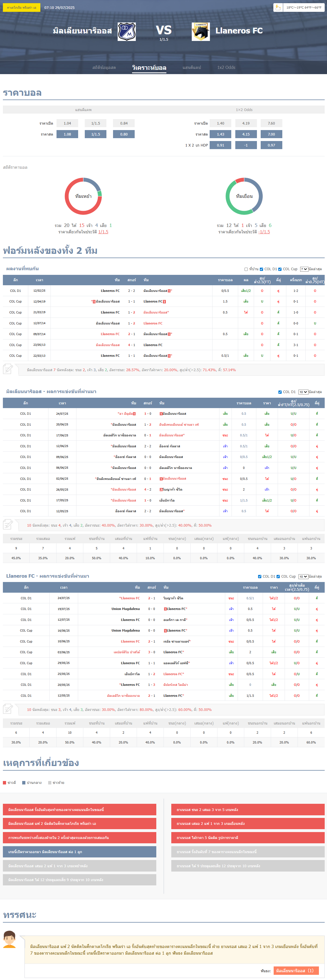Click opening draw odds 4.19
Screen dimensions: 327x980
[246, 123]
